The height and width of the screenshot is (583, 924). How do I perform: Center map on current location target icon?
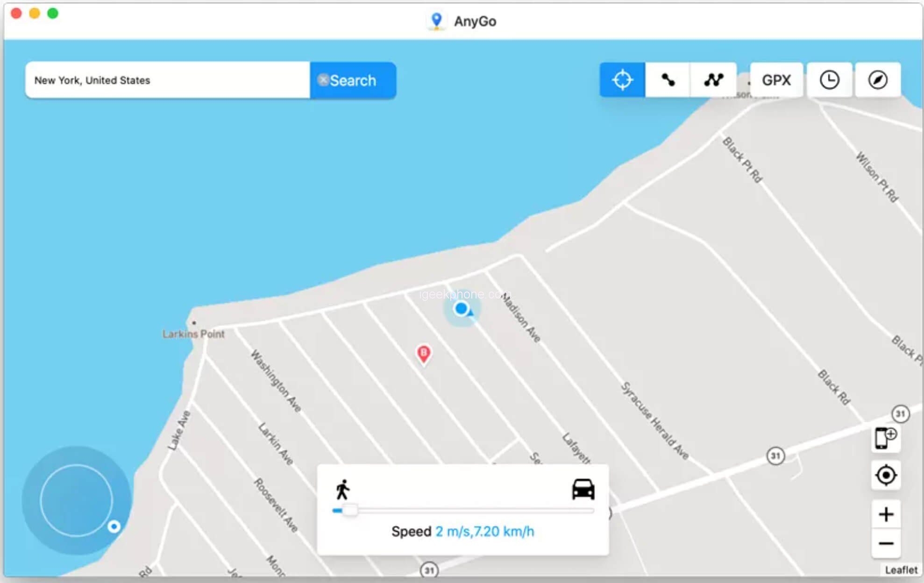click(x=886, y=476)
